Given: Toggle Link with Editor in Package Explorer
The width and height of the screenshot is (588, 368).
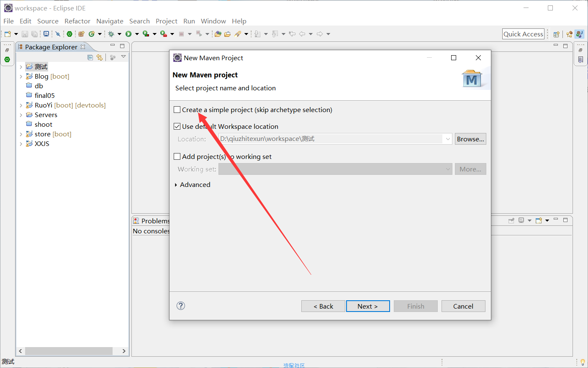Looking at the screenshot, I should tap(100, 57).
